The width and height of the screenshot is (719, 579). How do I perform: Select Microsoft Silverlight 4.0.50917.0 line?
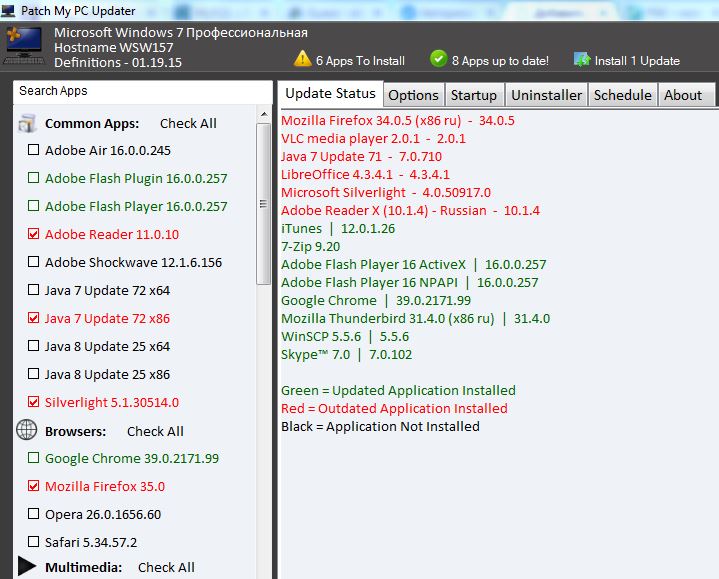point(386,193)
